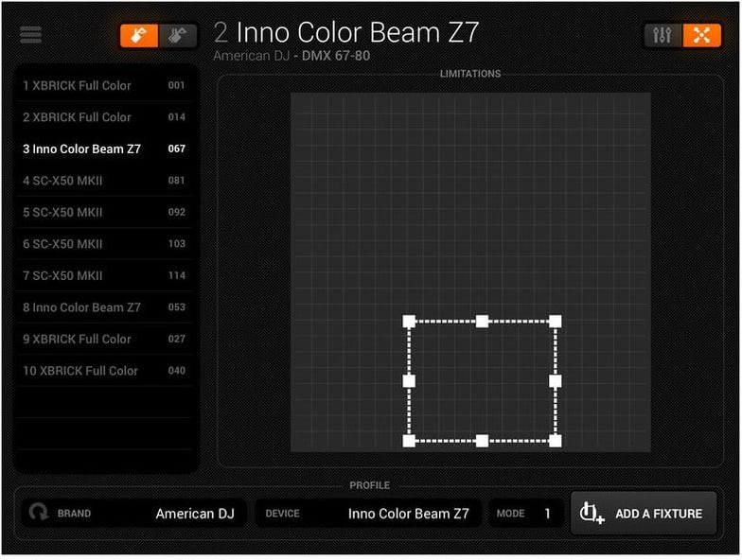This screenshot has width=742, height=560.
Task: Click top-left handle of limitation box
Action: tap(409, 322)
